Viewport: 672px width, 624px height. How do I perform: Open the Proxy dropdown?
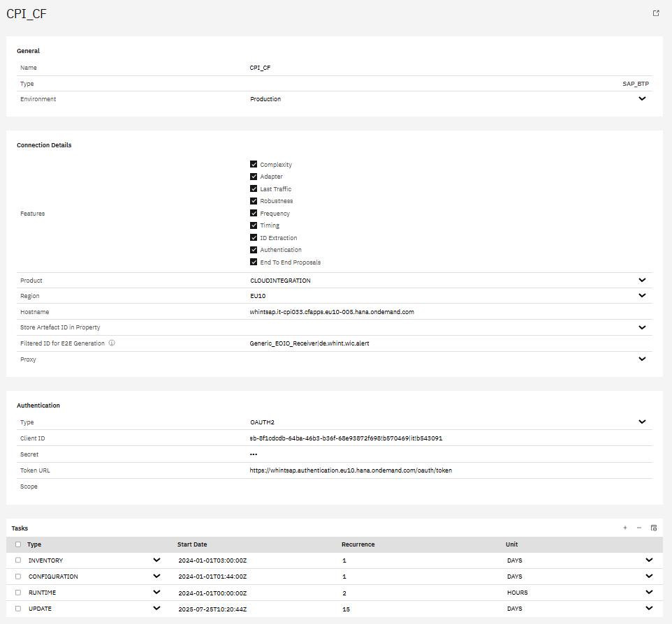click(x=641, y=359)
